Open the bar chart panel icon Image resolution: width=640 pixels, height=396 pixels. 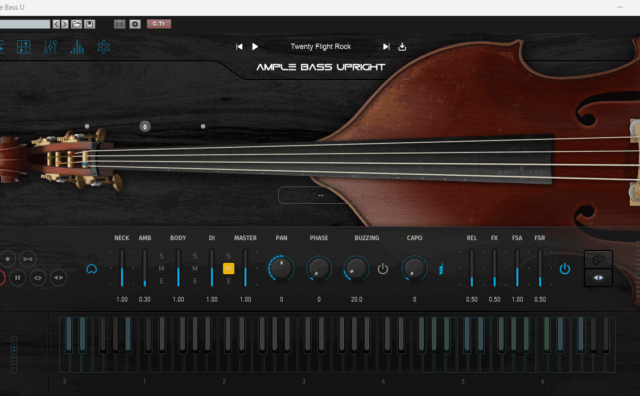77,47
